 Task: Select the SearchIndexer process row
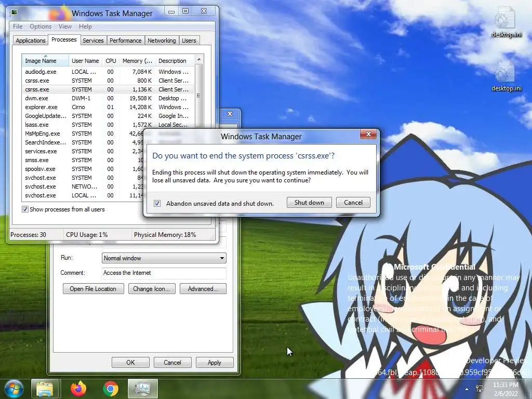[83, 142]
